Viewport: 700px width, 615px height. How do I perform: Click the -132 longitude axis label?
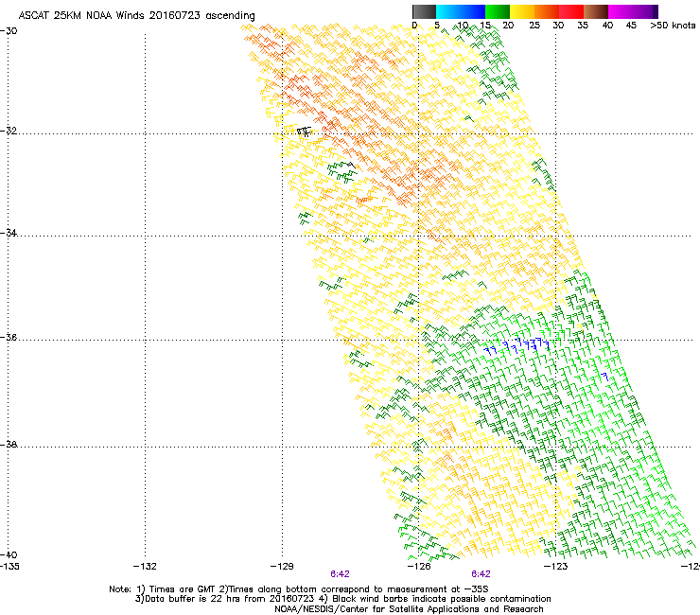pos(145,567)
